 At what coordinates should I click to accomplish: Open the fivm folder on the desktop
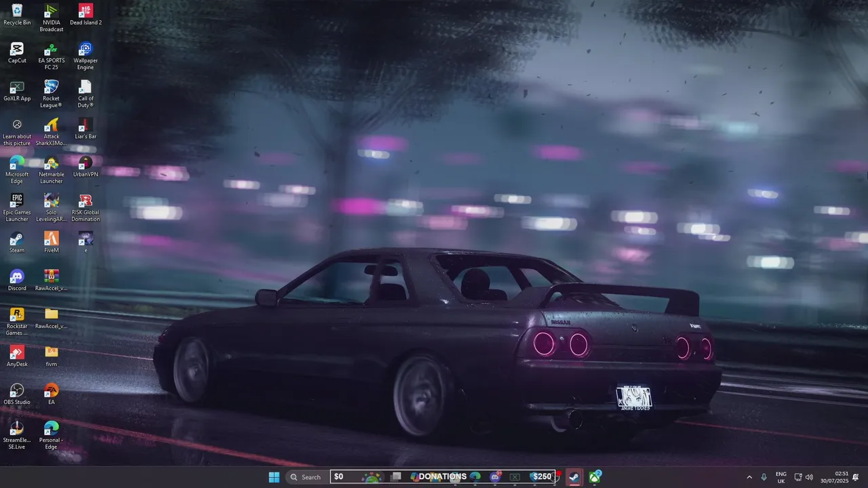point(52,356)
